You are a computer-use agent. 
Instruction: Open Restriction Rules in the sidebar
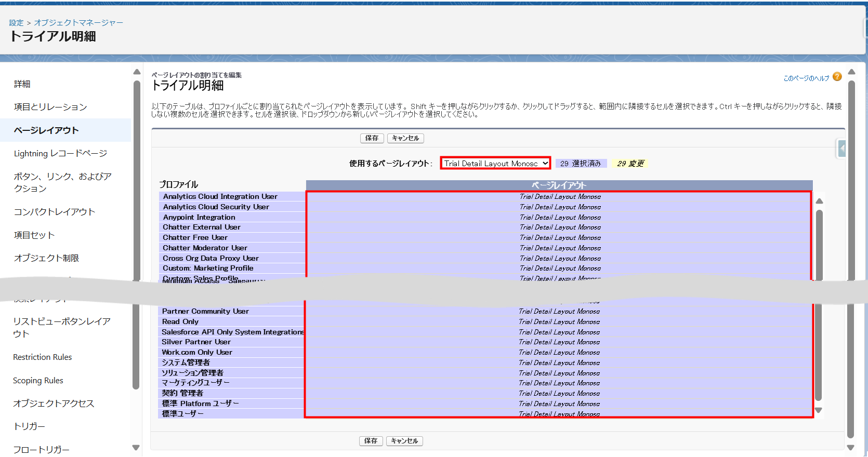click(x=43, y=357)
